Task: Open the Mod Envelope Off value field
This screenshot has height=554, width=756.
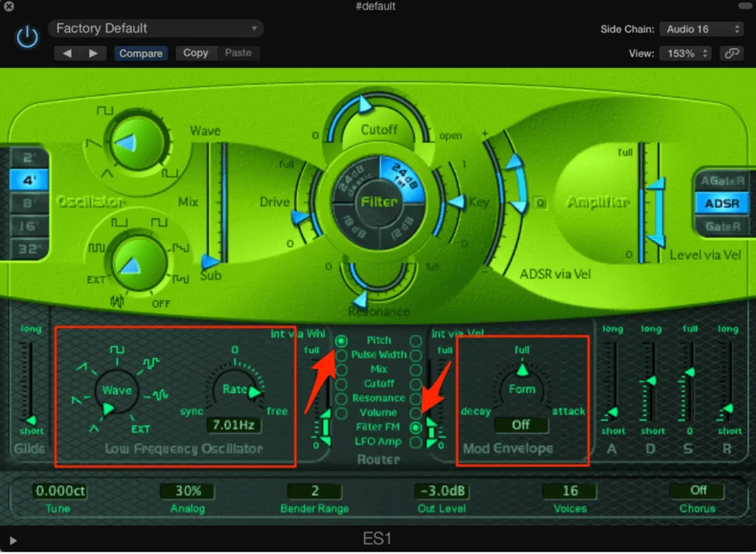Action: click(x=521, y=425)
